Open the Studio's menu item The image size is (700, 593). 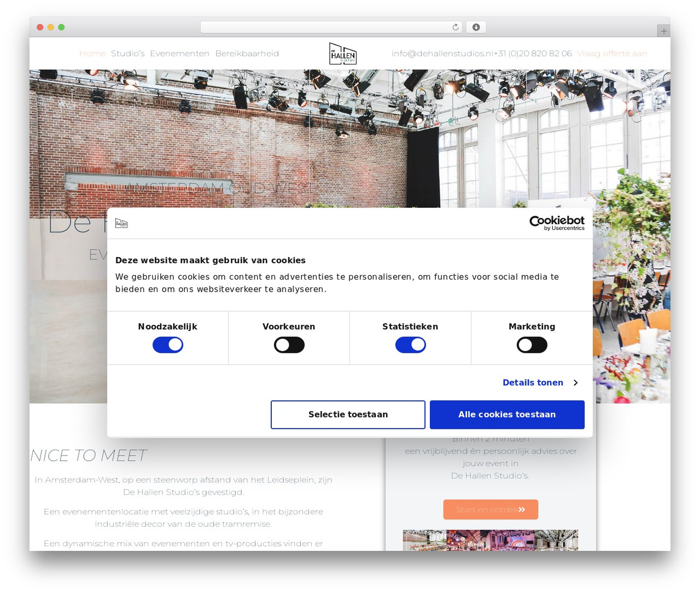128,54
